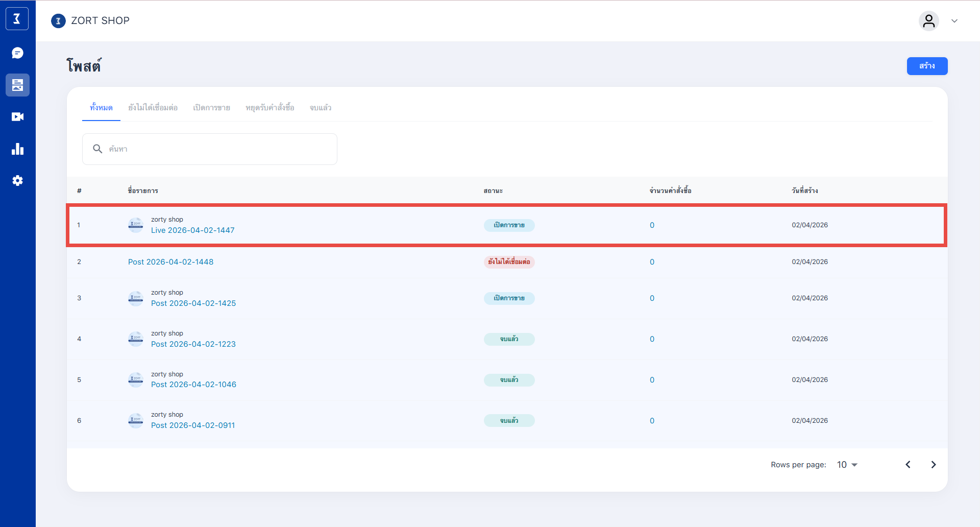Open the live video camera sidebar icon
Viewport: 980px width, 527px height.
[17, 117]
